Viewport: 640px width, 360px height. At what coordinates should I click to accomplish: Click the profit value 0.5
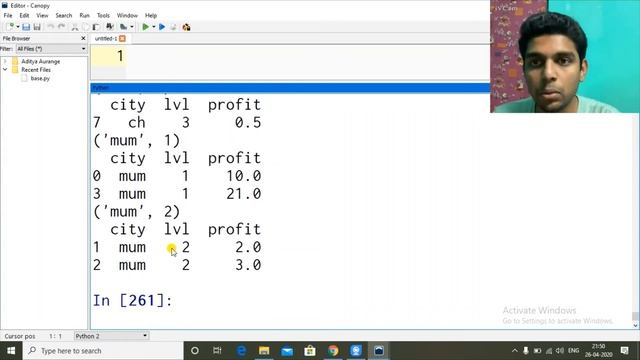tap(248, 122)
